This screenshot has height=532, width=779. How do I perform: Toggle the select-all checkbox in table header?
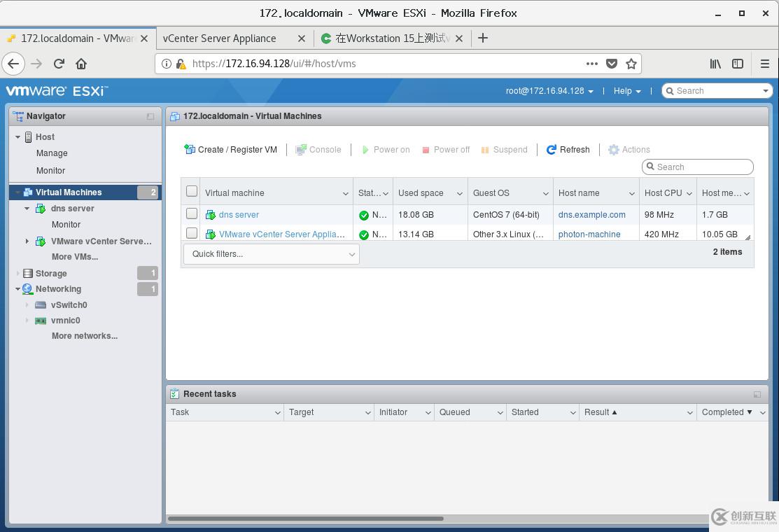click(192, 191)
